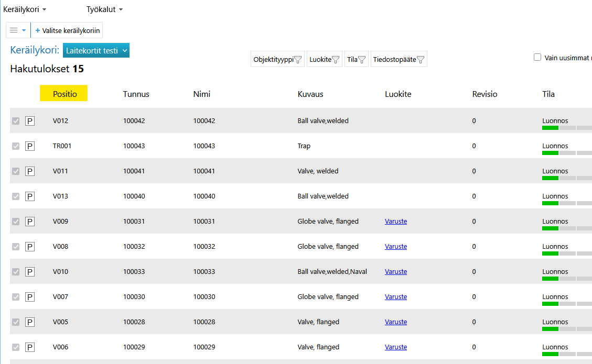Enable the Vain uusimmat checkbox

(537, 58)
